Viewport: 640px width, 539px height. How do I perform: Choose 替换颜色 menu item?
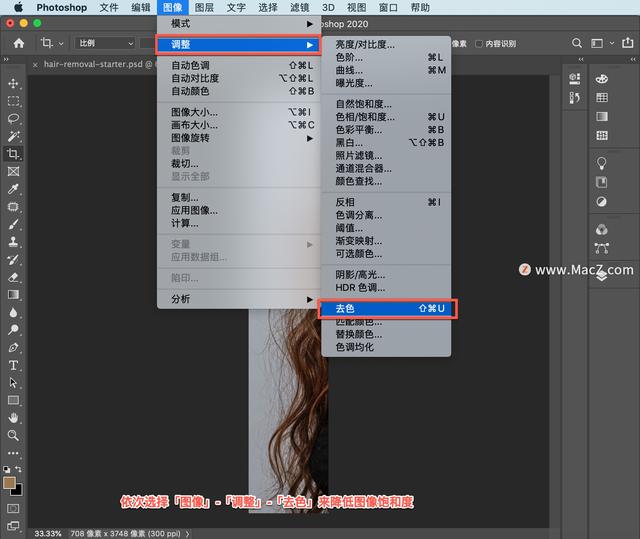pyautogui.click(x=387, y=334)
